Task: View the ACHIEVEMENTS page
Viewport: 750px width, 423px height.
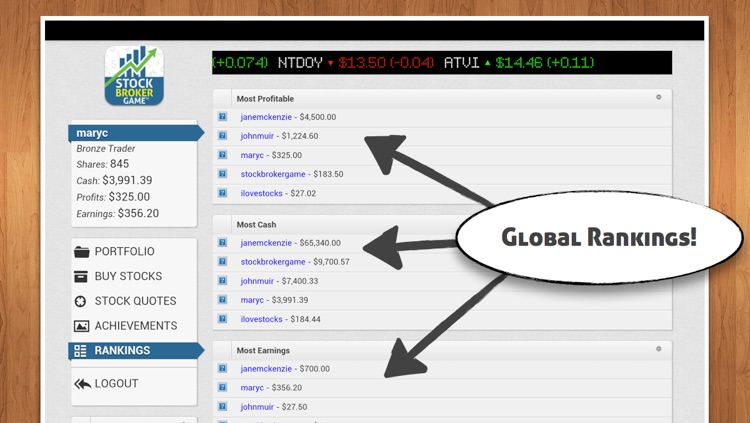Action: 136,326
